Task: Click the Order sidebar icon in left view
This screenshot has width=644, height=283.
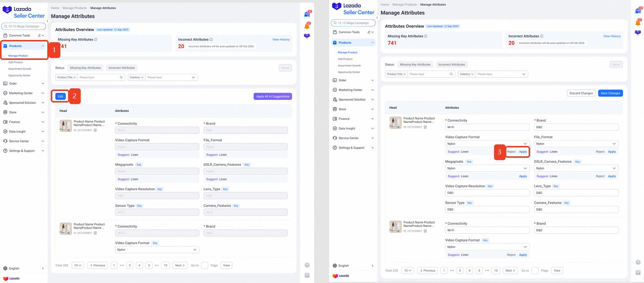Action: [5, 83]
